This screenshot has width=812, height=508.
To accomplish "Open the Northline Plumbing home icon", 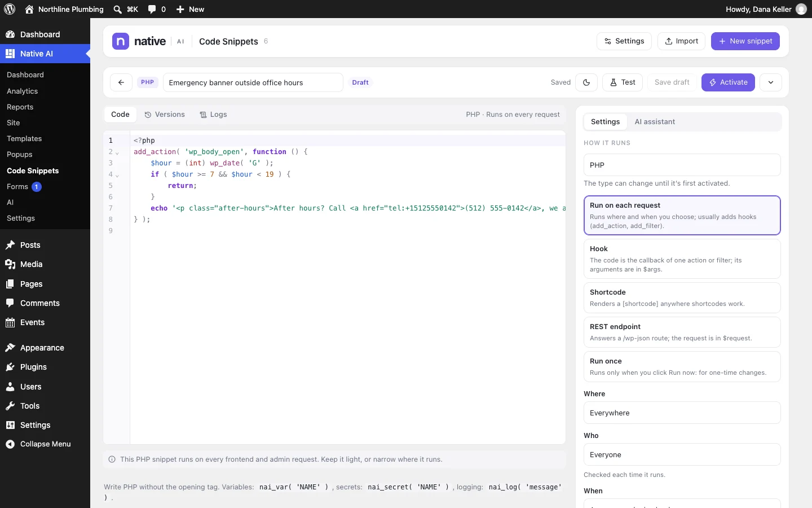I will pyautogui.click(x=29, y=9).
